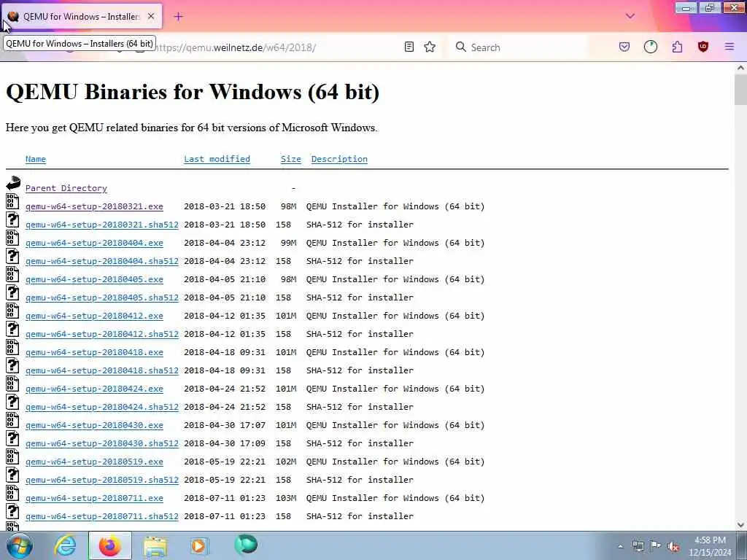The image size is (747, 560).
Task: Open qemu-w64-setup-20180430.sha512 link
Action: pyautogui.click(x=102, y=443)
